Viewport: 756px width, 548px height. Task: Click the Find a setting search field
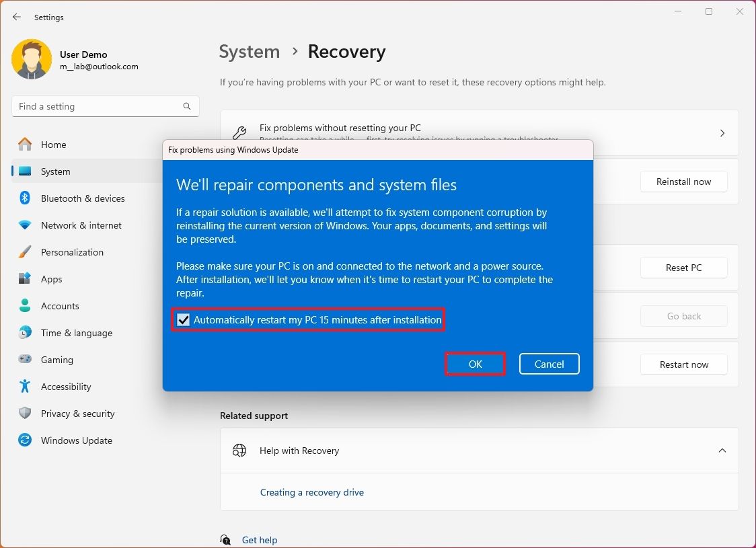click(x=105, y=106)
